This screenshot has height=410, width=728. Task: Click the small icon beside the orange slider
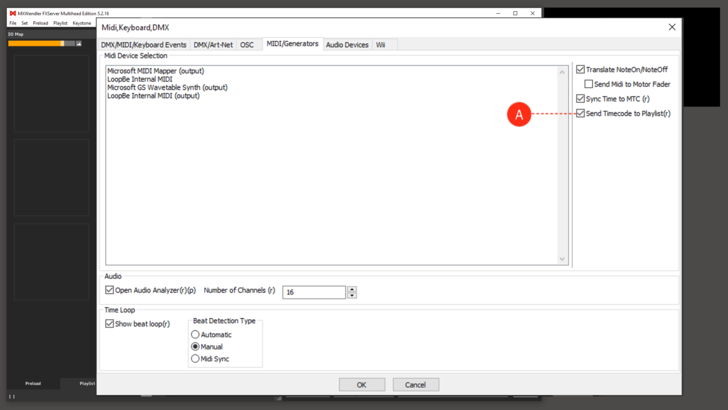pos(78,43)
